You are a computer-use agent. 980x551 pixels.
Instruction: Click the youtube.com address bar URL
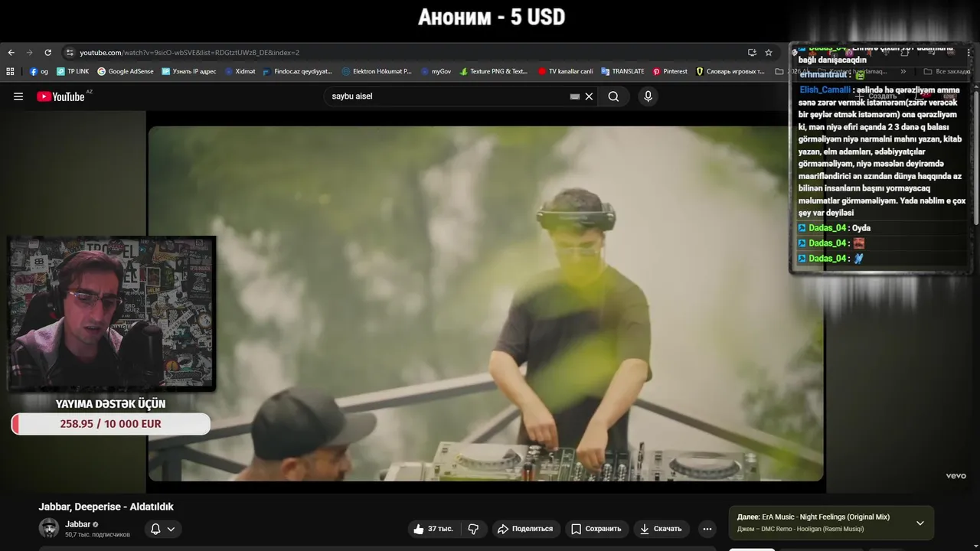189,53
